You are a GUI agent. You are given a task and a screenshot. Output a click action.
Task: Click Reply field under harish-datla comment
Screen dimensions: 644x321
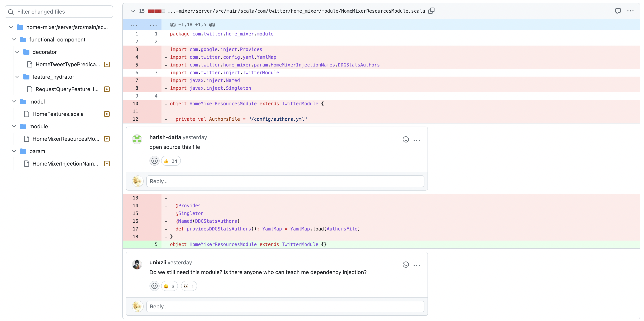pyautogui.click(x=285, y=181)
